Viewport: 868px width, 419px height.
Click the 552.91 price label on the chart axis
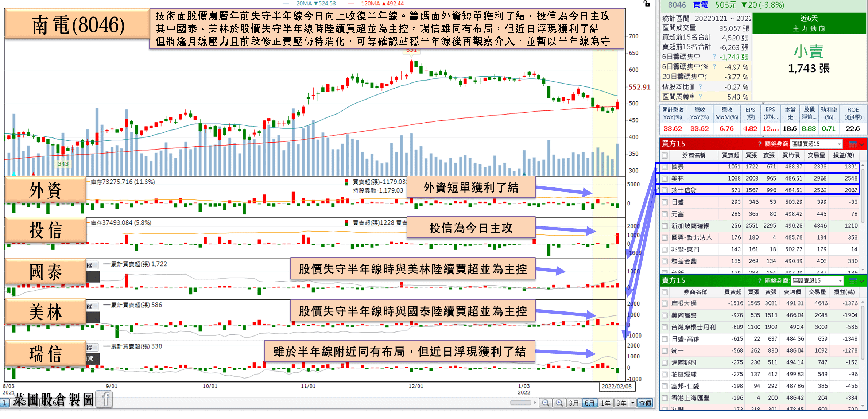point(639,87)
